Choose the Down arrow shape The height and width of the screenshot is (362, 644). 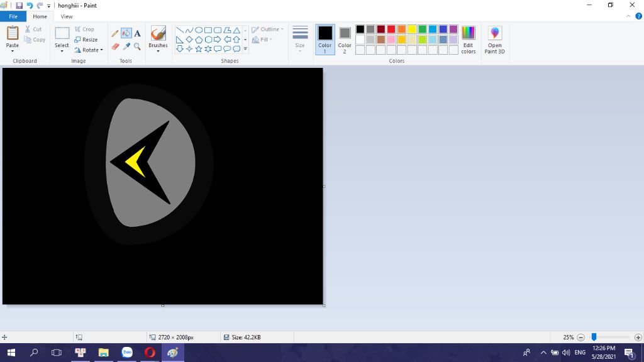(180, 49)
